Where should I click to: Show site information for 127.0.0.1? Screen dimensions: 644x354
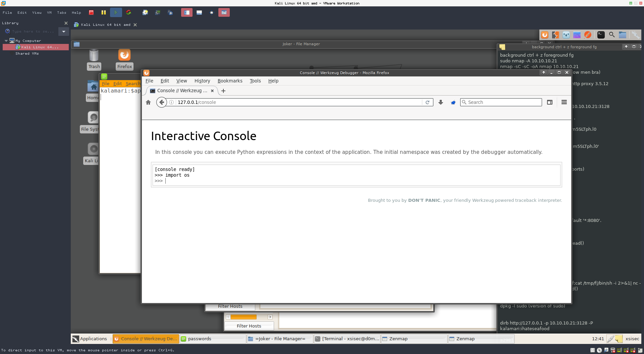pyautogui.click(x=171, y=102)
